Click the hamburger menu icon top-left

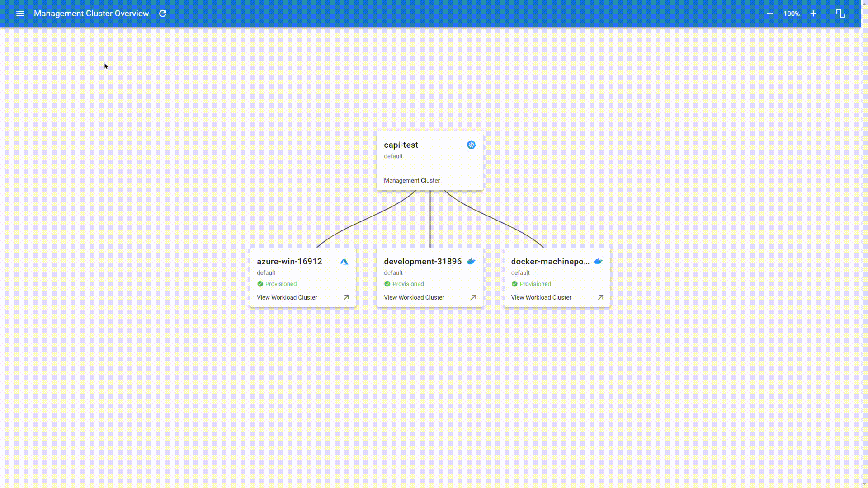pos(20,13)
